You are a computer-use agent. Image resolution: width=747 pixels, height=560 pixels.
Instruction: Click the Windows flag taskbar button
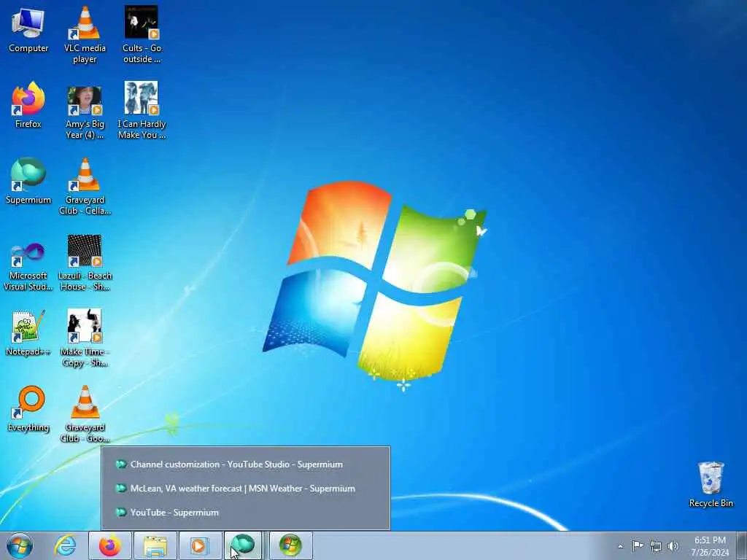[x=290, y=545]
